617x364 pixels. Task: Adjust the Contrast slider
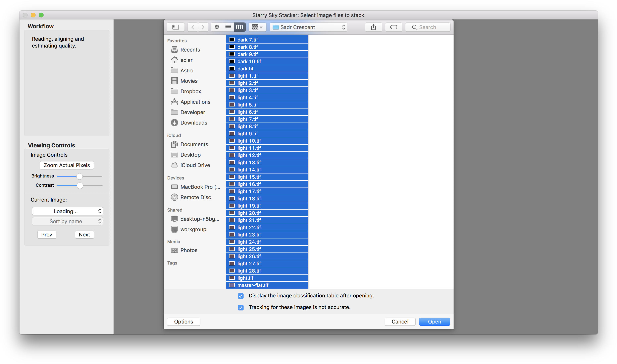[80, 186]
